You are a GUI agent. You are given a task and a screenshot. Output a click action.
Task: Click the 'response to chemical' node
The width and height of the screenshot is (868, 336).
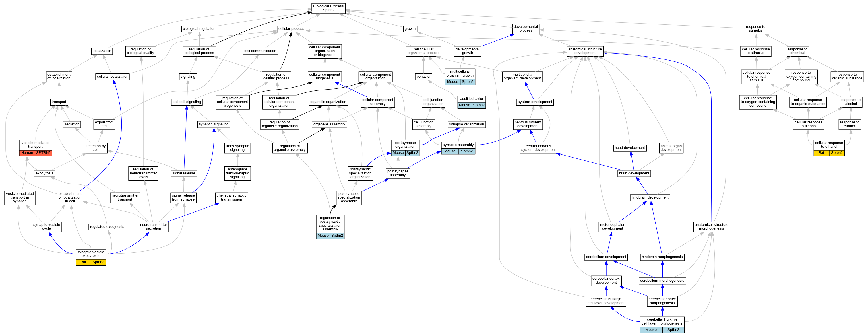[x=797, y=51]
